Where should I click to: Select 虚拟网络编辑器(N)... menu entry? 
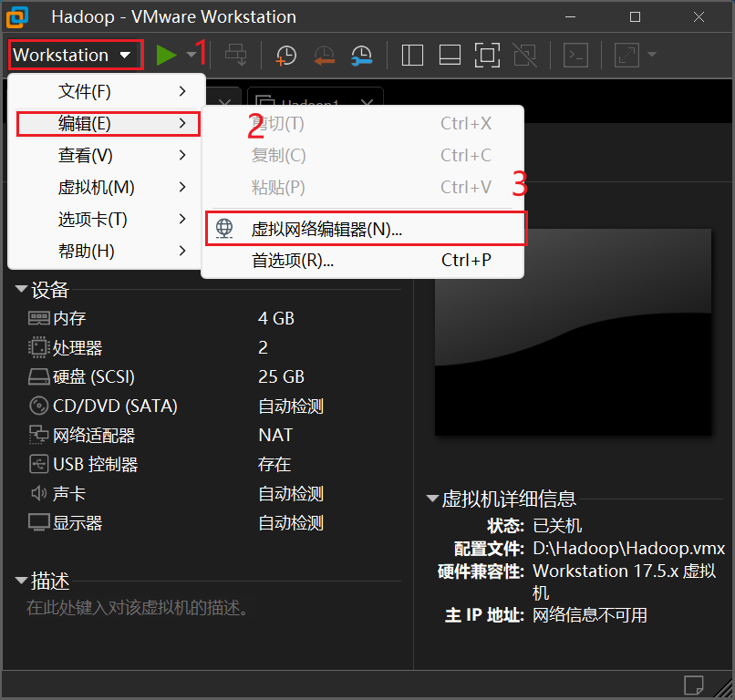366,229
